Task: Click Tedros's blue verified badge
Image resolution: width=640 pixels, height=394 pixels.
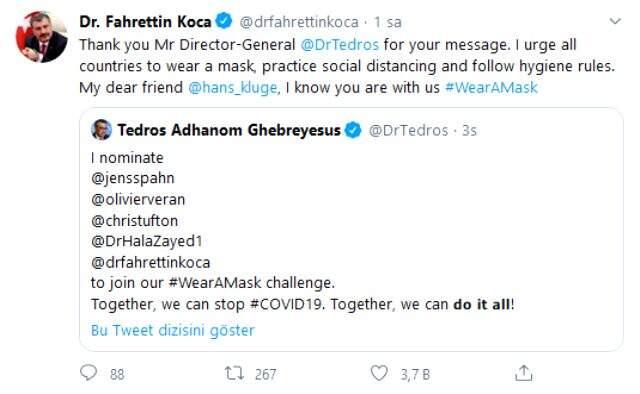Action: [x=353, y=130]
